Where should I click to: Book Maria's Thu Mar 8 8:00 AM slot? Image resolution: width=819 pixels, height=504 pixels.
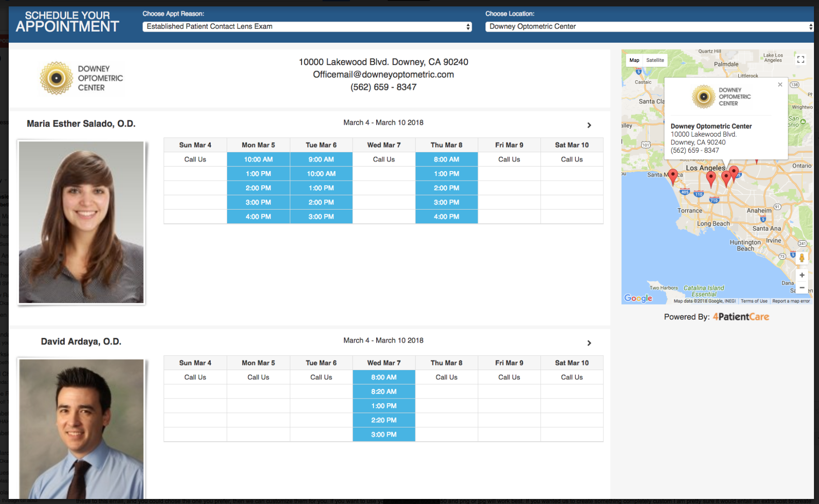click(446, 159)
